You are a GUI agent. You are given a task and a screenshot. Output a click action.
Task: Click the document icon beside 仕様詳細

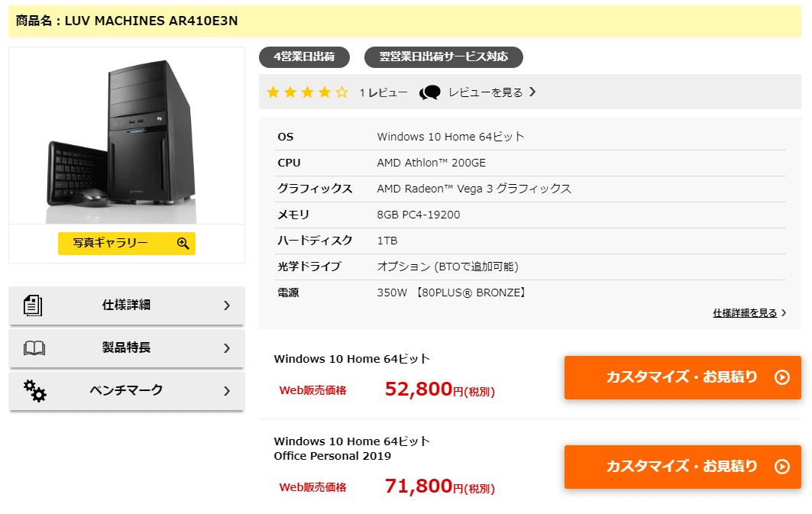tap(33, 305)
